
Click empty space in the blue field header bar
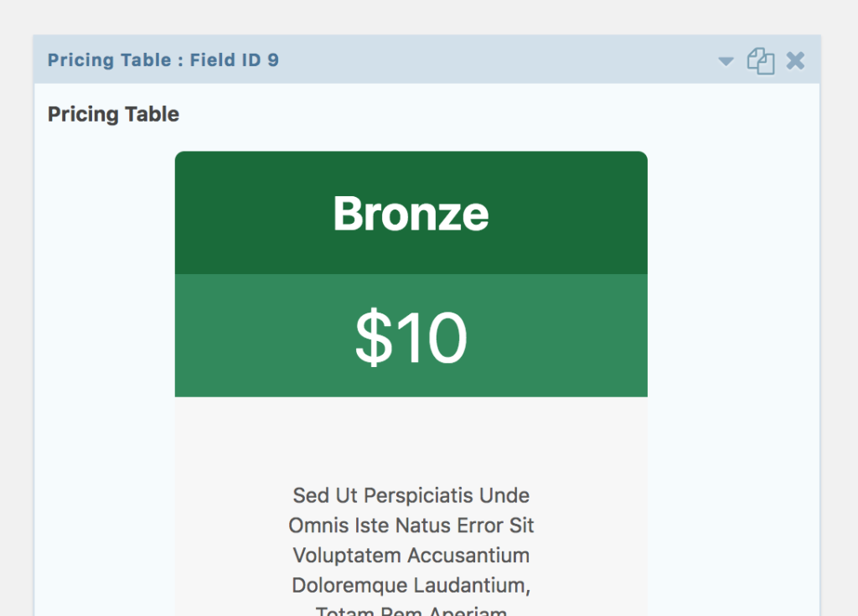coord(493,60)
